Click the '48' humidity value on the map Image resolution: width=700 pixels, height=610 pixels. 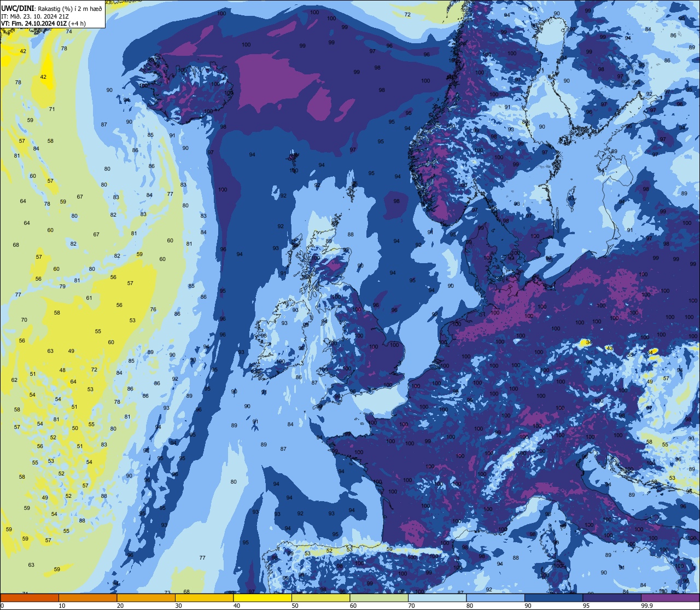[62, 370]
